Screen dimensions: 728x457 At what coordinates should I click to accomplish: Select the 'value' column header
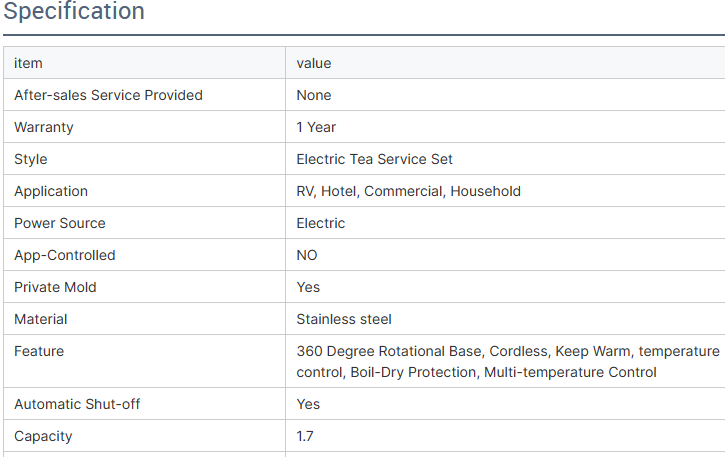pyautogui.click(x=314, y=63)
